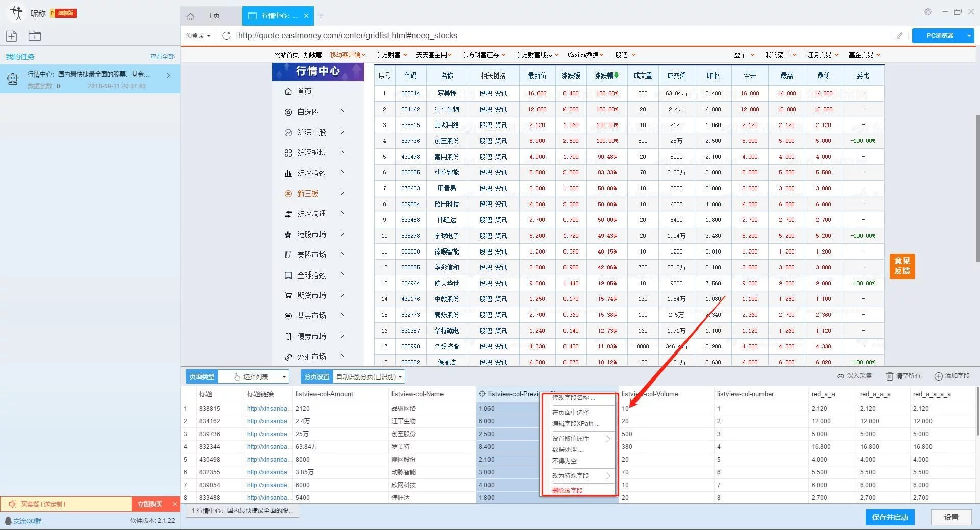Click the 交流QQ群 link
The image size is (980, 530).
28,521
